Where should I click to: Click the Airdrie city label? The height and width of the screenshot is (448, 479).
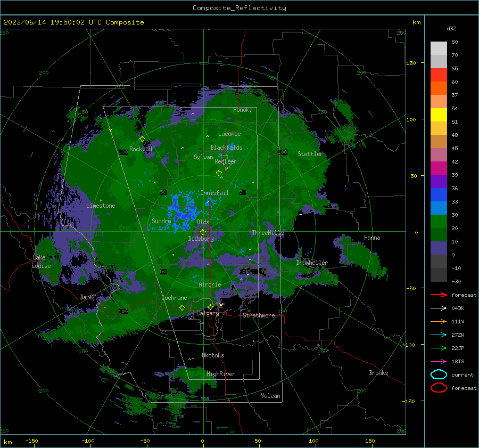coord(210,284)
